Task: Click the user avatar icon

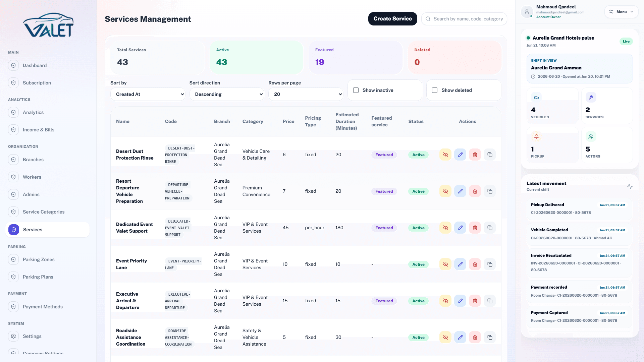Action: (527, 12)
